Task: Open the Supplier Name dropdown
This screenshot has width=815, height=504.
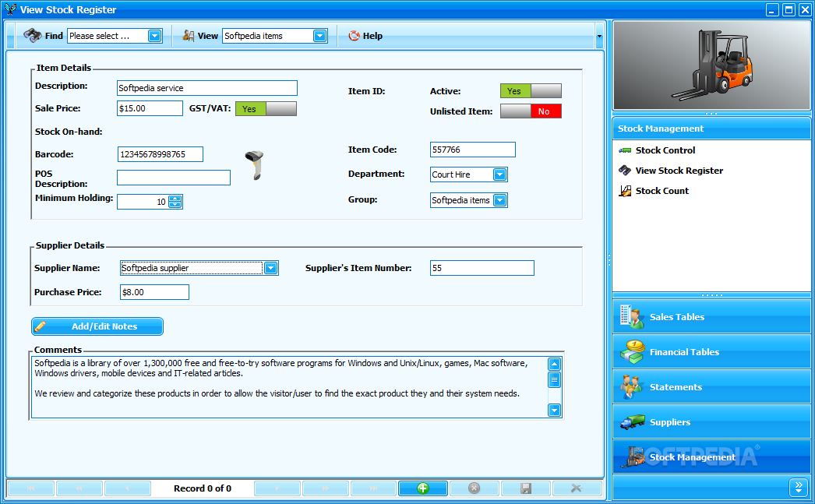Action: tap(270, 268)
